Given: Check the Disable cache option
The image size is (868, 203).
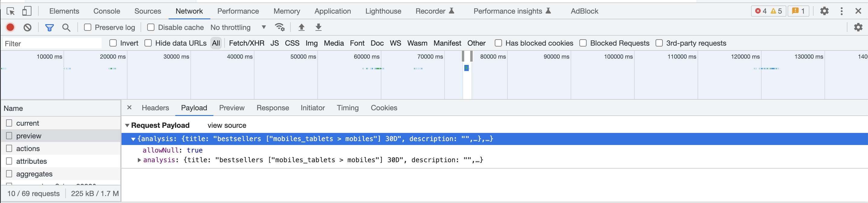Looking at the screenshot, I should click(x=151, y=27).
